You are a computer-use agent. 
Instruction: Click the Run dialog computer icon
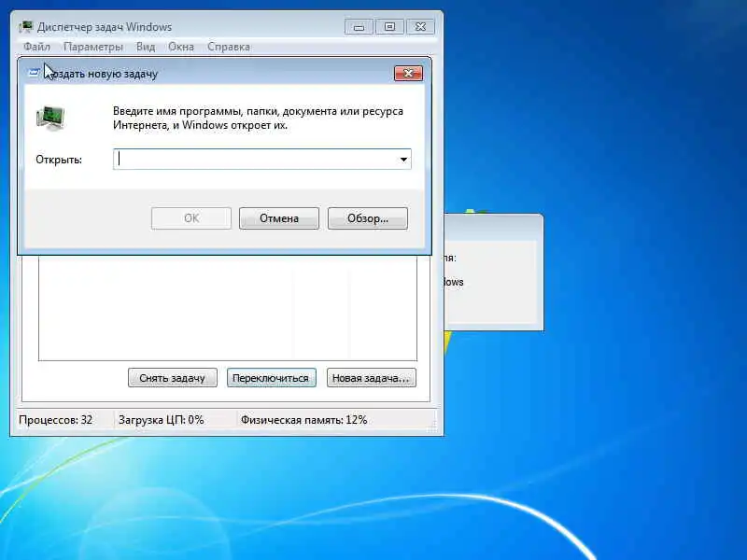50,119
